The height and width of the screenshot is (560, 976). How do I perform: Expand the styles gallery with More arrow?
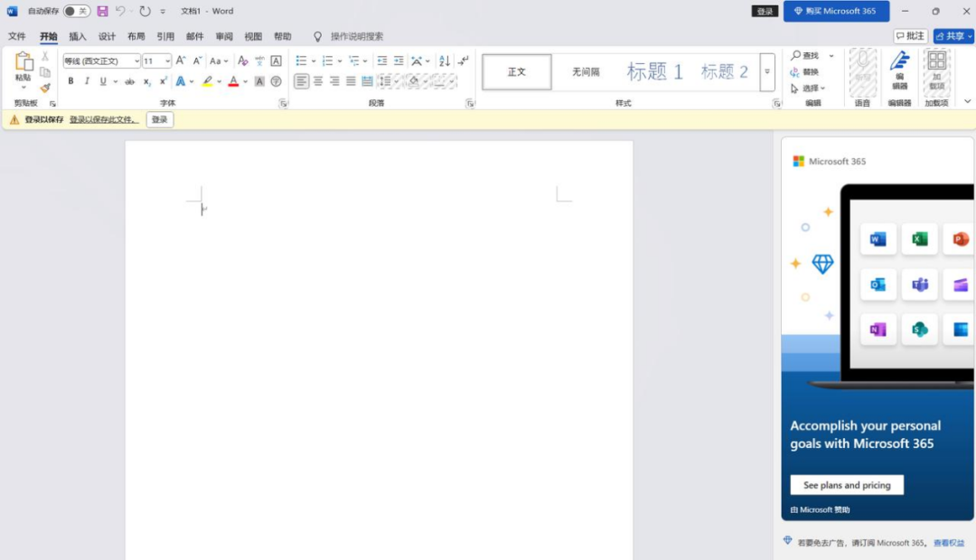(x=767, y=71)
